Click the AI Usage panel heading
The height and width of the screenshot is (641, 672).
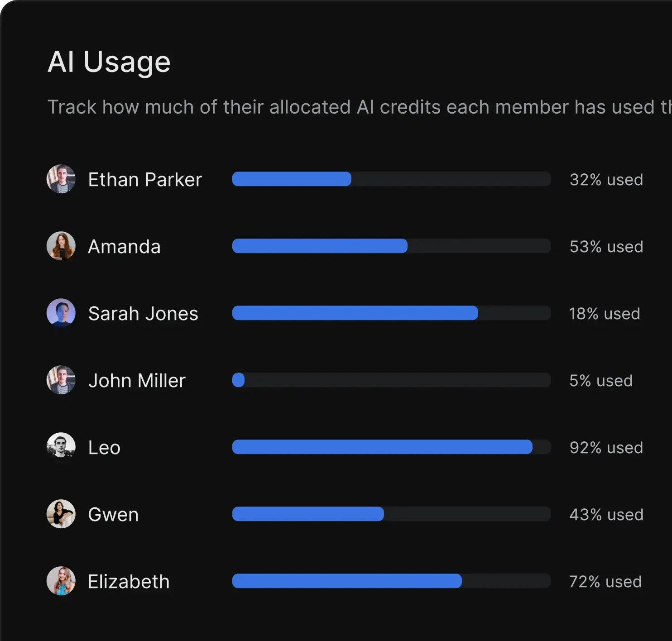click(x=109, y=61)
